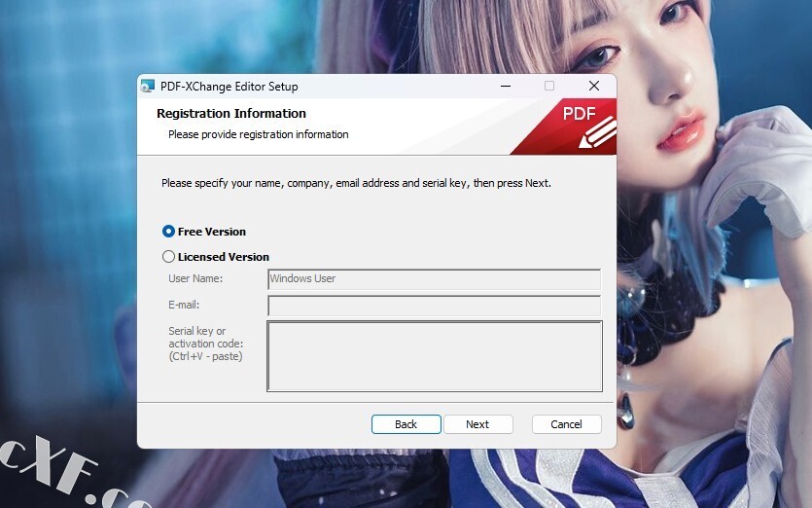The width and height of the screenshot is (812, 508).
Task: Click the setup installer icon in title bar
Action: point(148,86)
